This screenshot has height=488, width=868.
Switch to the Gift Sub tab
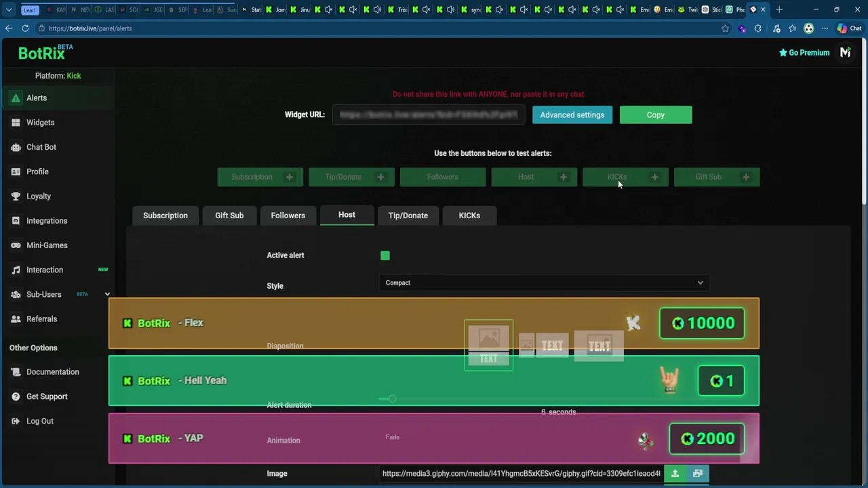(229, 216)
